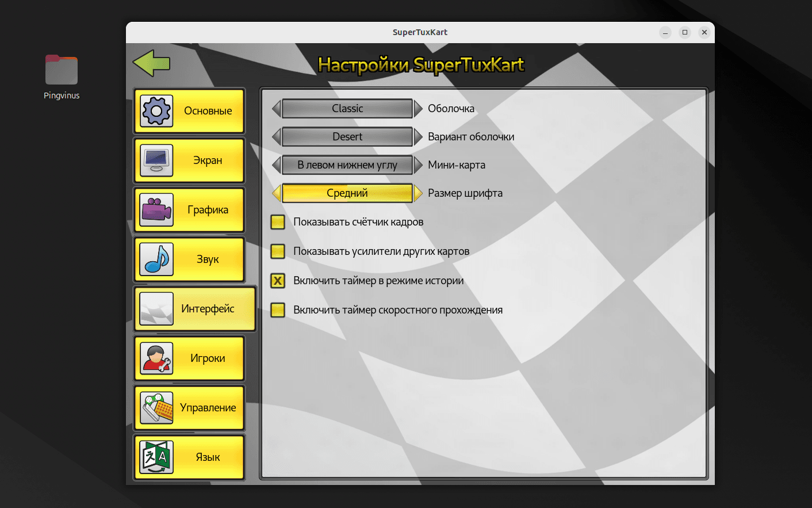
Task: Select the monitor icon for Экран
Action: point(156,161)
